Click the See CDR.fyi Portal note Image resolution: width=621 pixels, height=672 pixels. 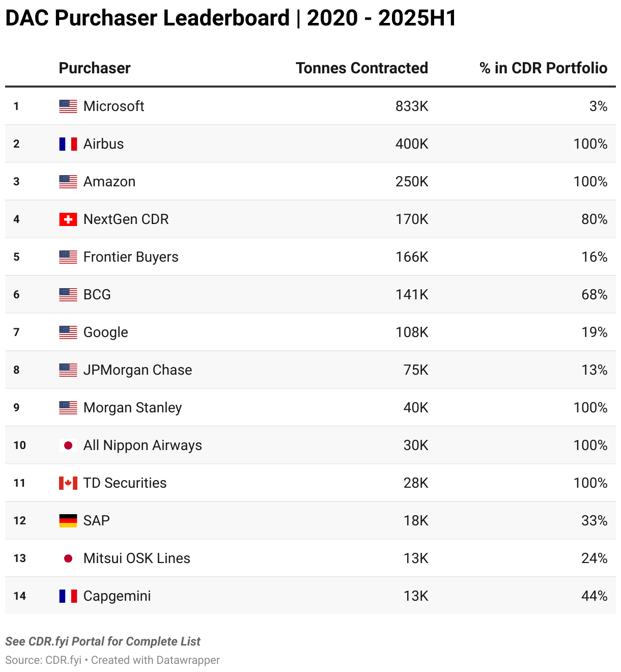point(103,641)
